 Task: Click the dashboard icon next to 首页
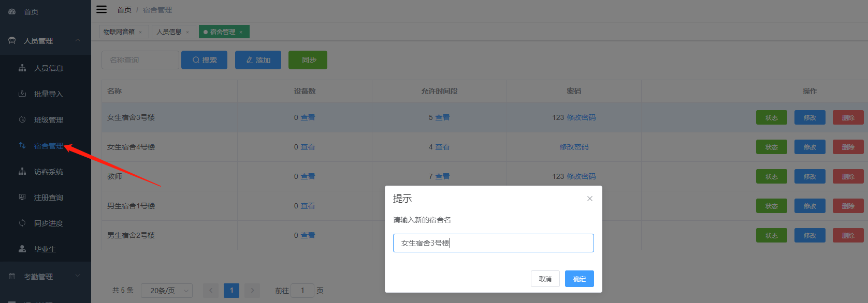[x=12, y=11]
